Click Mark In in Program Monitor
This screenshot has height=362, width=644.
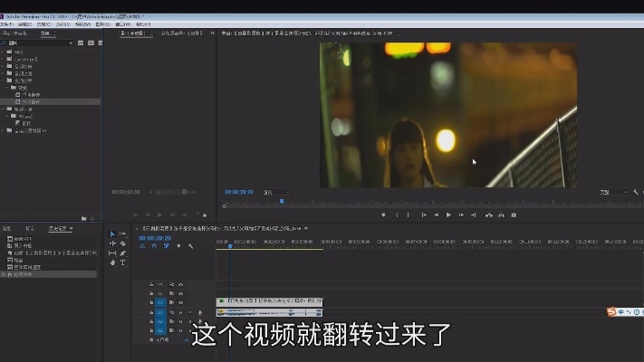pos(397,215)
